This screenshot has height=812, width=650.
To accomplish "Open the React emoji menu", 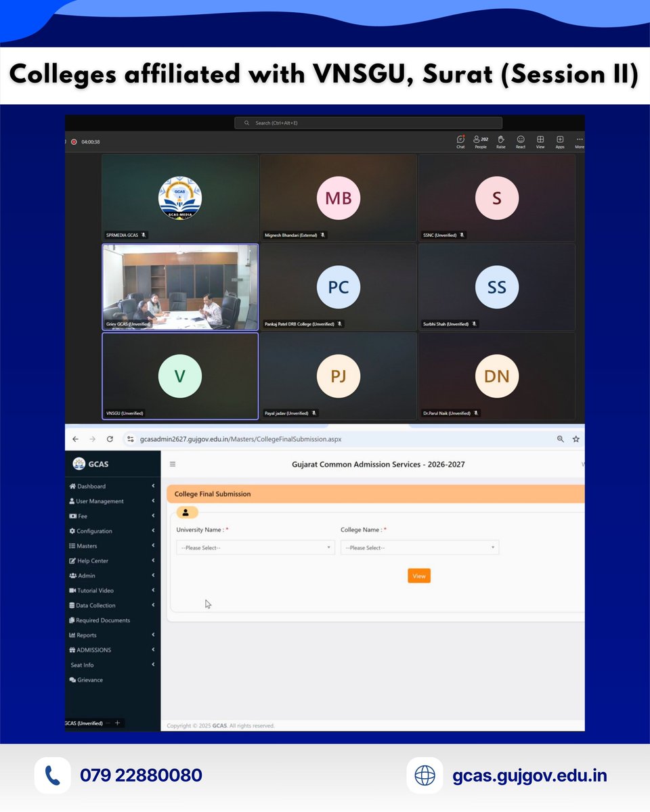I will (x=521, y=141).
